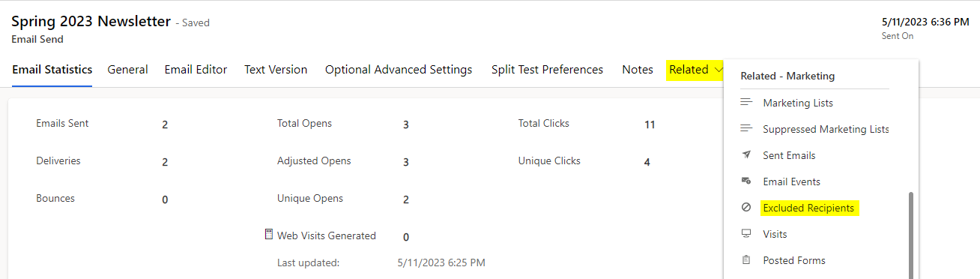The width and height of the screenshot is (980, 279).
Task: Click the Related menu vertical scrollbar
Action: pyautogui.click(x=911, y=235)
